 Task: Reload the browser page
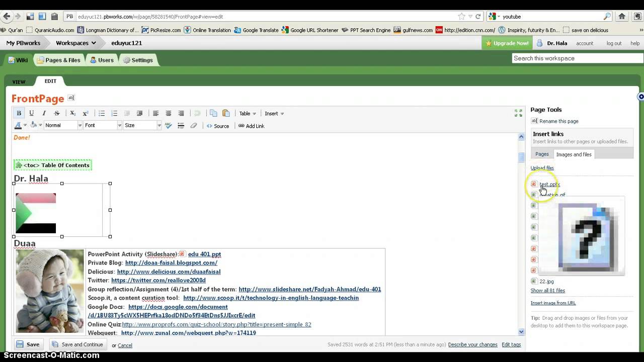click(478, 17)
